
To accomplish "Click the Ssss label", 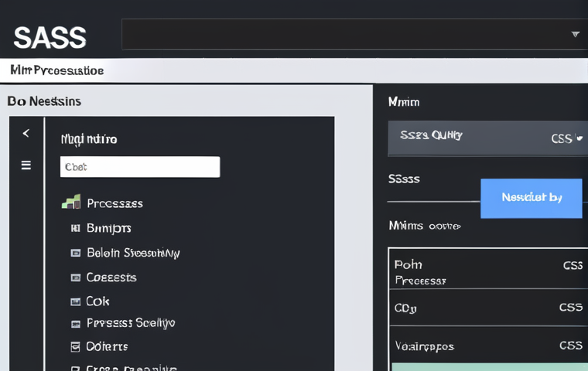I will 404,179.
